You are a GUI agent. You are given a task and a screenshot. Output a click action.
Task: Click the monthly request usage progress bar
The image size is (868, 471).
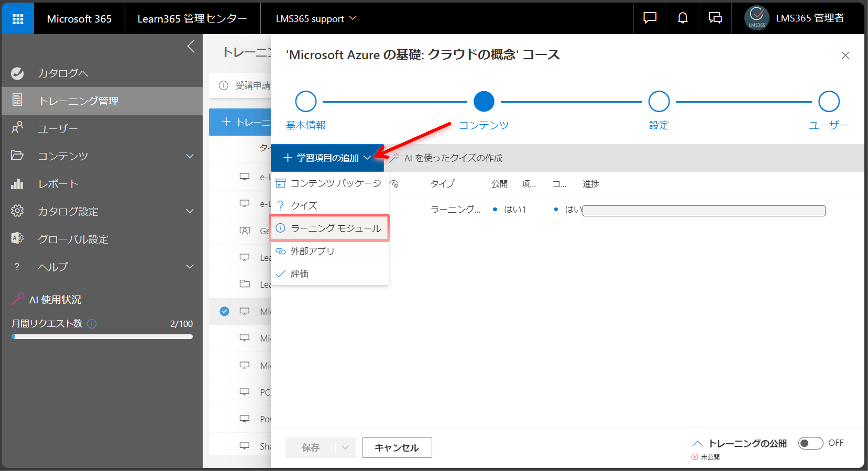tap(102, 337)
